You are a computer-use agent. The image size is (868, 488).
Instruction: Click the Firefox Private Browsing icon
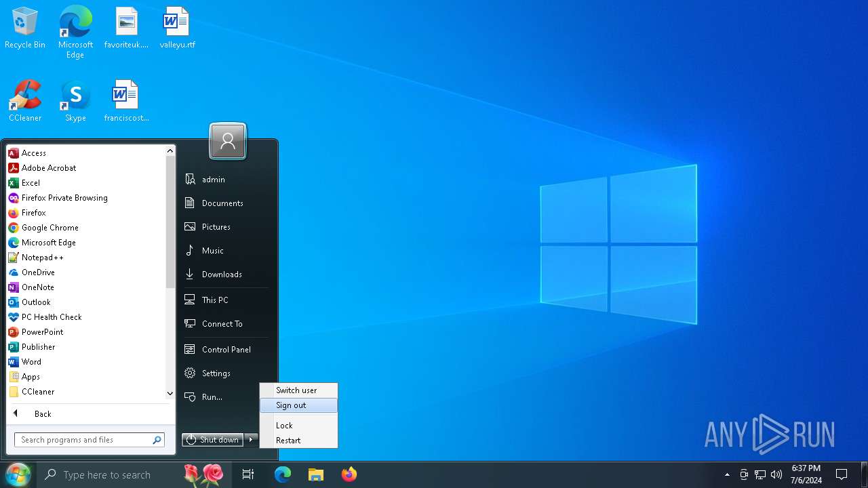14,198
